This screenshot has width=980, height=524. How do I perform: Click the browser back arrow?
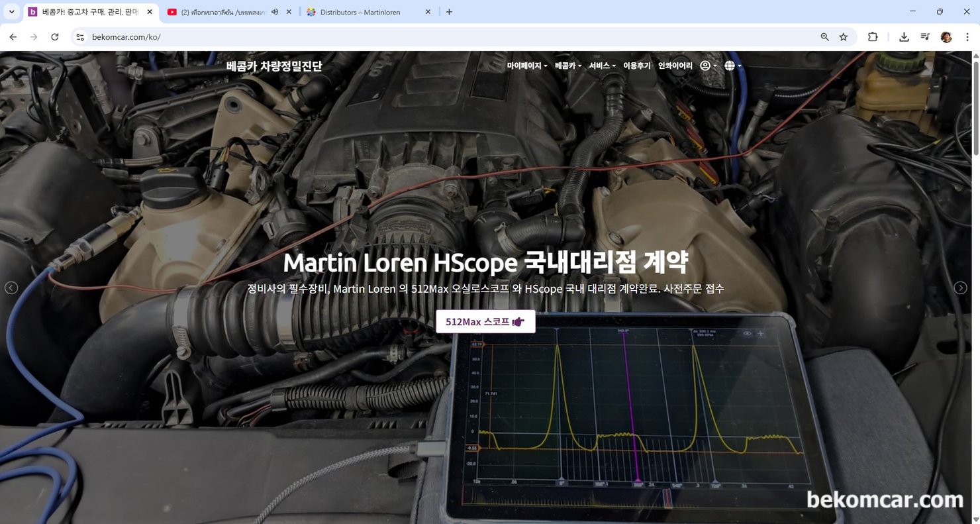click(13, 37)
